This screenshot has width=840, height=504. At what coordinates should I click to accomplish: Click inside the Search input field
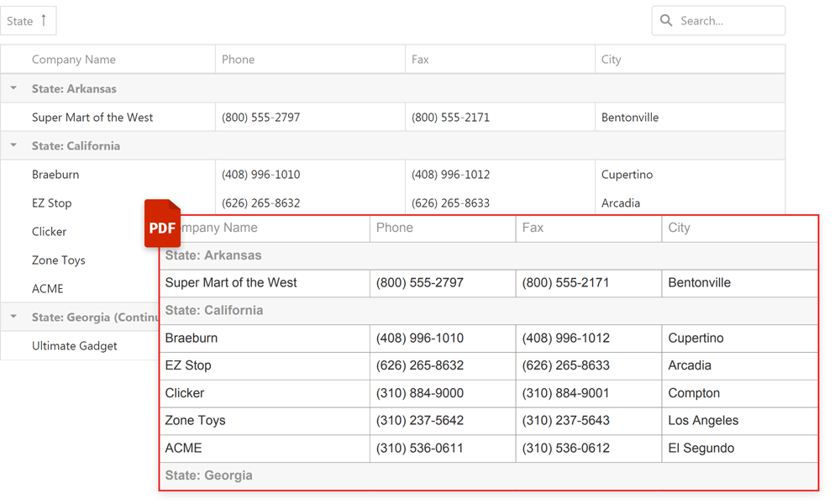[722, 20]
